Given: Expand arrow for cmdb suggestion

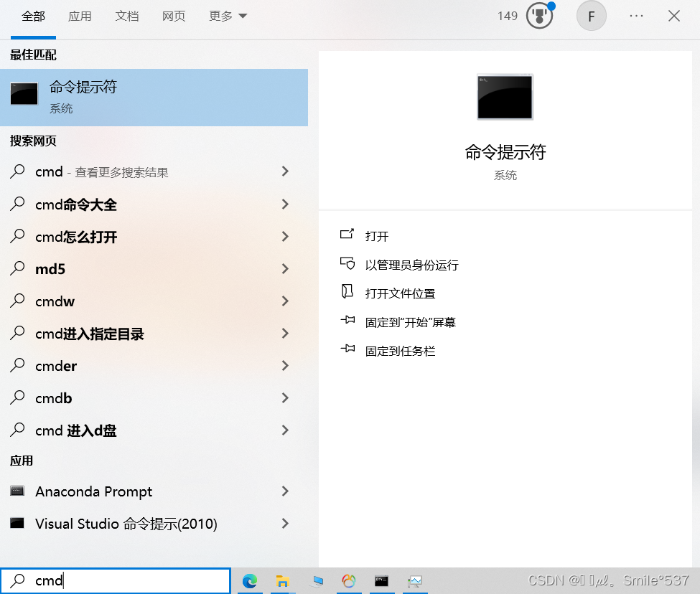Looking at the screenshot, I should [x=285, y=397].
